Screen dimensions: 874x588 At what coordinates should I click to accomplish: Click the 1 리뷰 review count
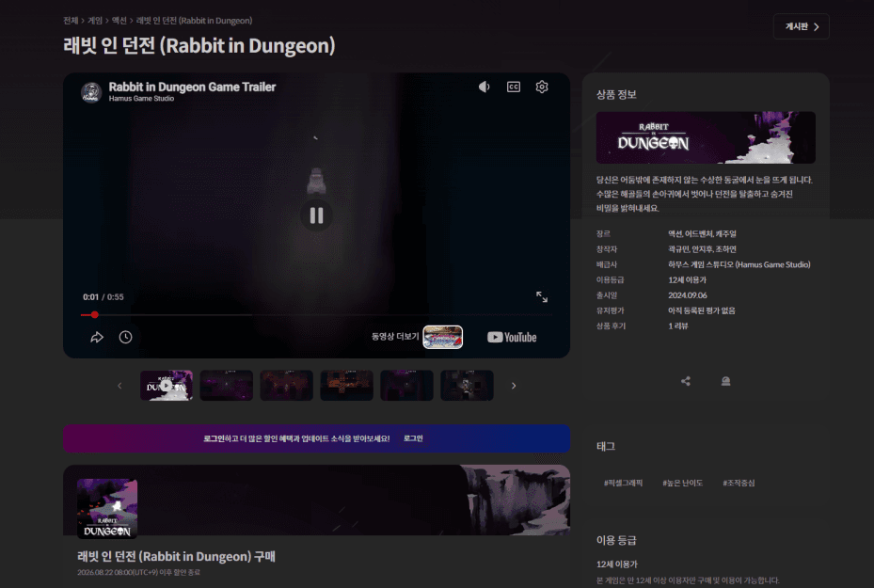point(677,326)
